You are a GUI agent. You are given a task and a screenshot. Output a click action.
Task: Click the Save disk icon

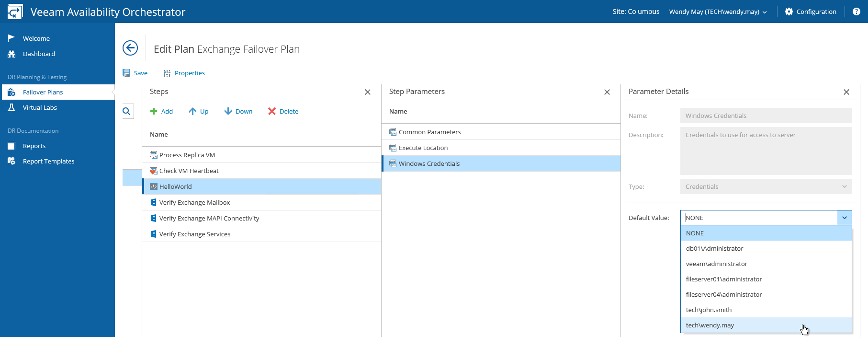pyautogui.click(x=126, y=73)
